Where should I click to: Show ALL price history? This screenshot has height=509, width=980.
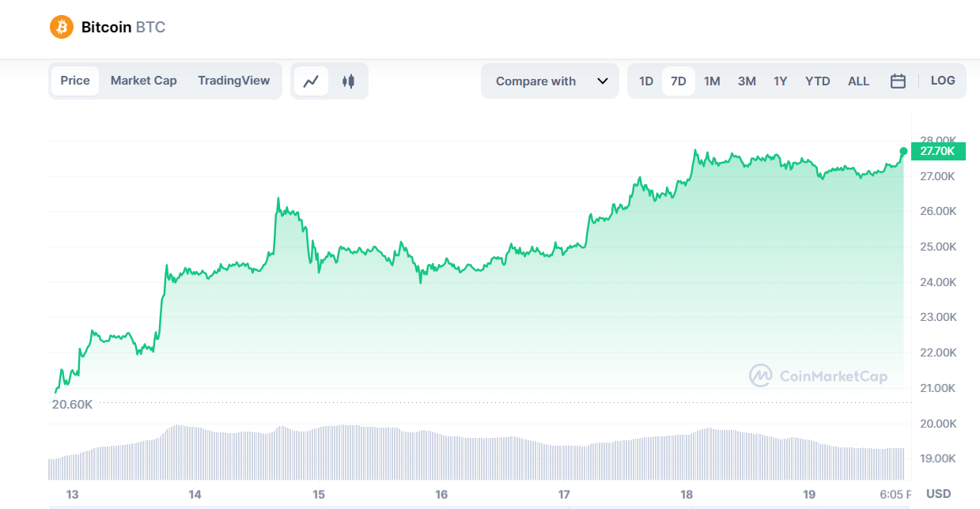pos(858,81)
